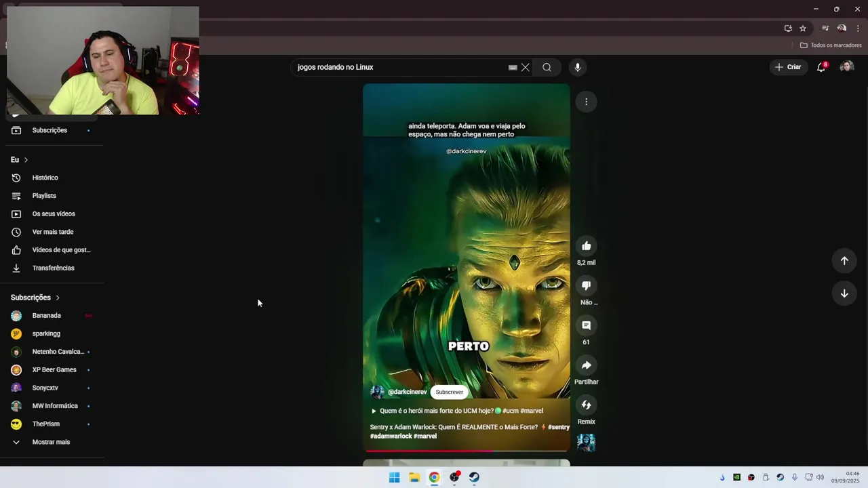The image size is (868, 488).
Task: Open YouTube account avatar menu
Action: [846, 67]
